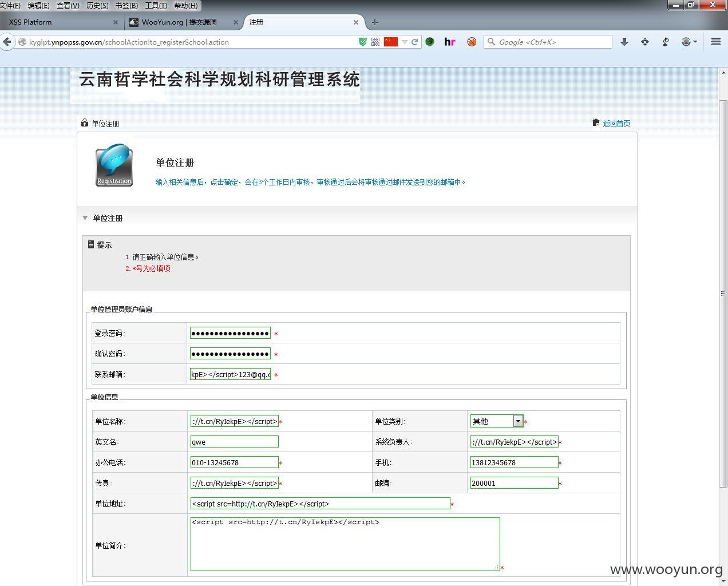Click the page vertical scrollbar
This screenshot has width=728, height=586.
(723, 293)
